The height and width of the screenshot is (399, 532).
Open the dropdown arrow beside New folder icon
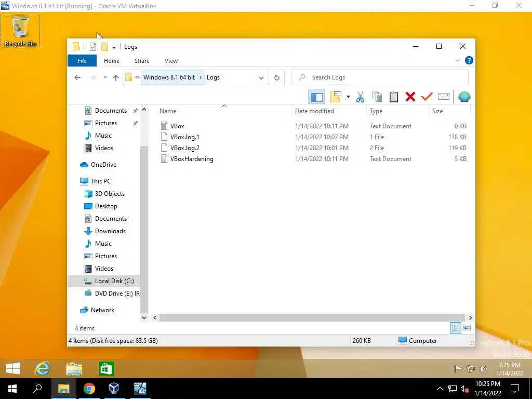348,97
